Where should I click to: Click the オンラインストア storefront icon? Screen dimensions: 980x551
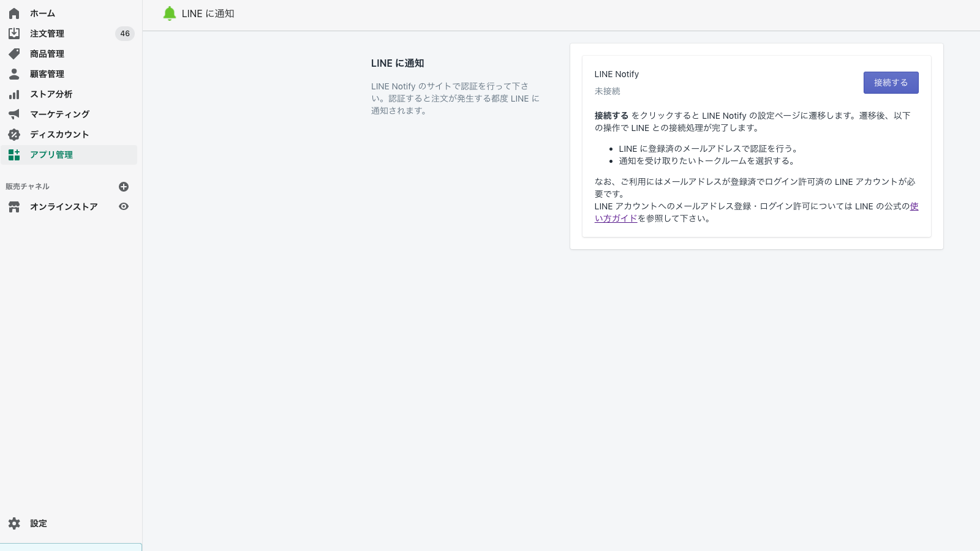(x=13, y=207)
